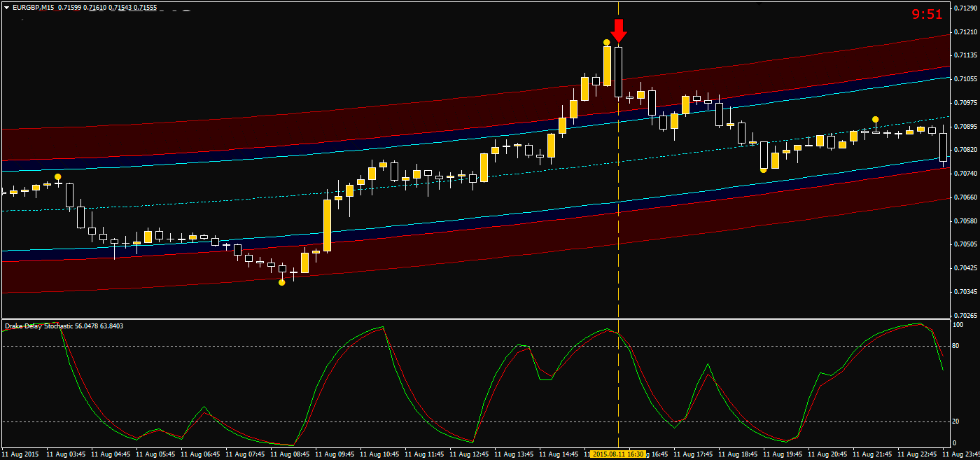
Task: Click the 0.71210 price on the scale
Action: click(964, 32)
